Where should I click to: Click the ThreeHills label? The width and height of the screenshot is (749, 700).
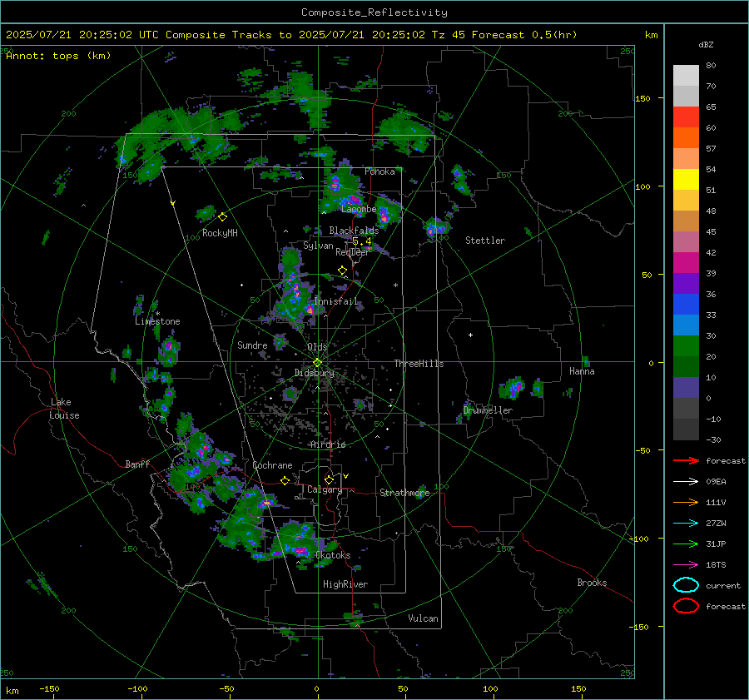pos(419,364)
